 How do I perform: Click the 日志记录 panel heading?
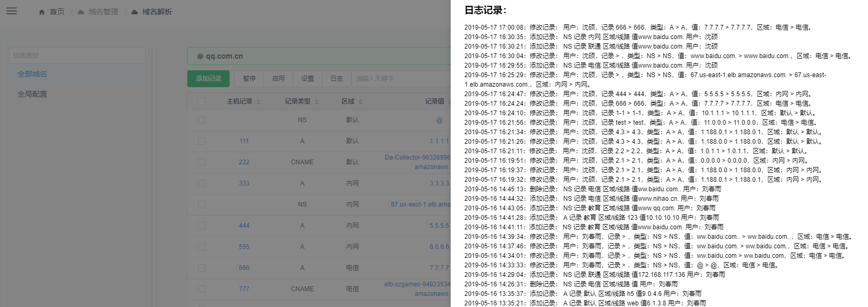pyautogui.click(x=485, y=10)
